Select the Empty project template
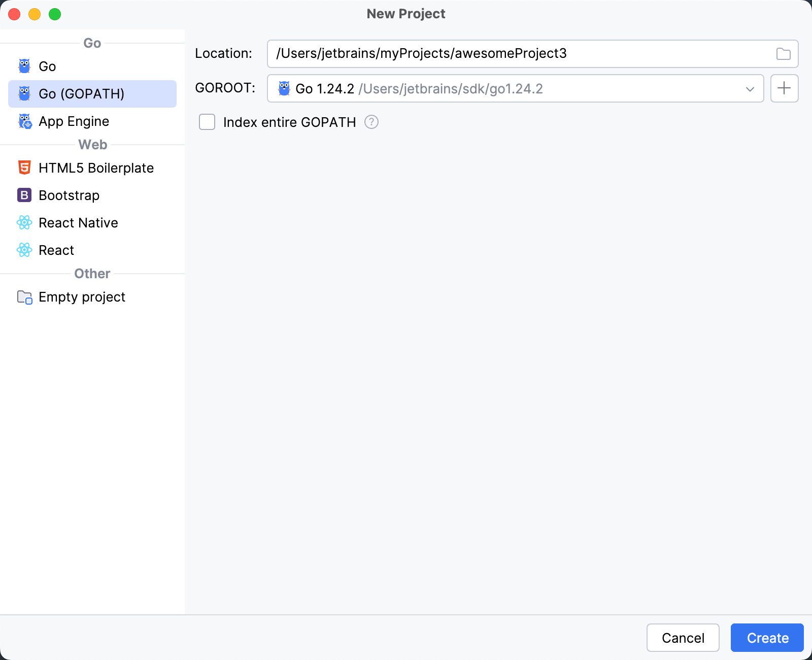The image size is (812, 660). [81, 297]
